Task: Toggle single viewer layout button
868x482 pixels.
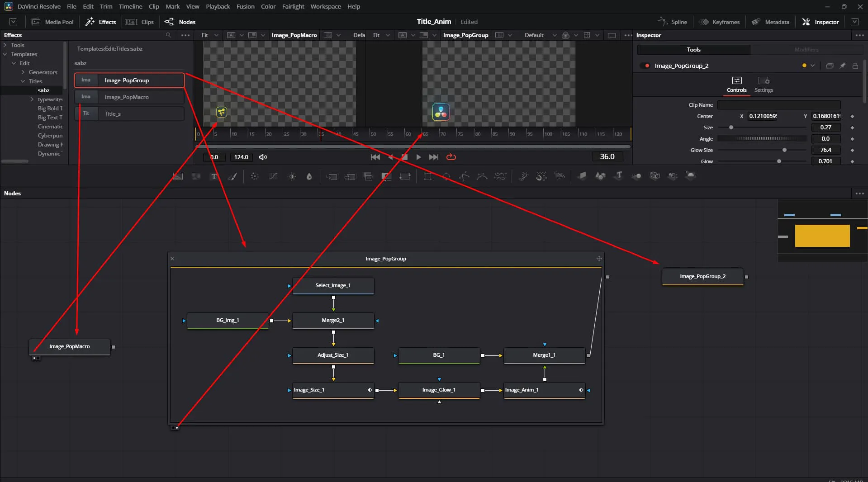Action: (x=612, y=35)
